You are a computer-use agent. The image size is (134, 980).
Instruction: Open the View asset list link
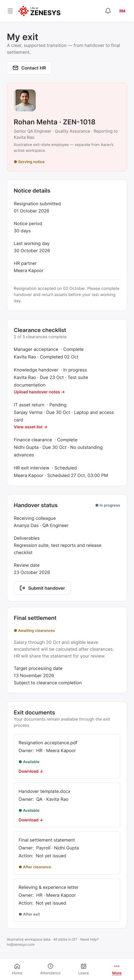[x=31, y=427]
